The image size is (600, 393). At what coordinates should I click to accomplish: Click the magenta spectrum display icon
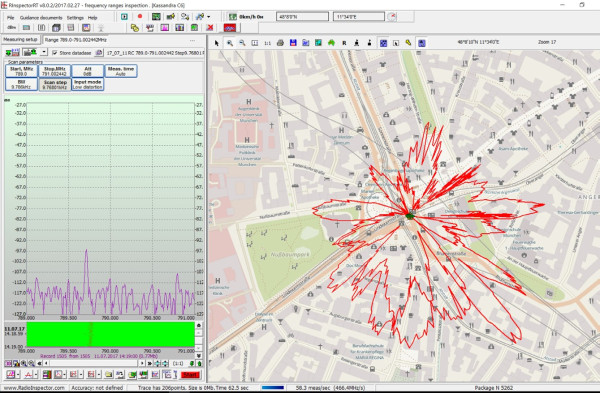[165, 28]
